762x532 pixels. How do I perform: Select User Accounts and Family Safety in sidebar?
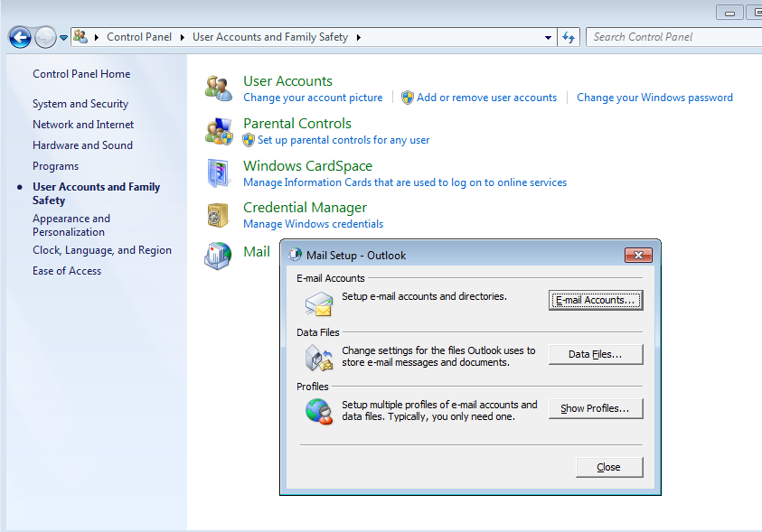point(96,193)
